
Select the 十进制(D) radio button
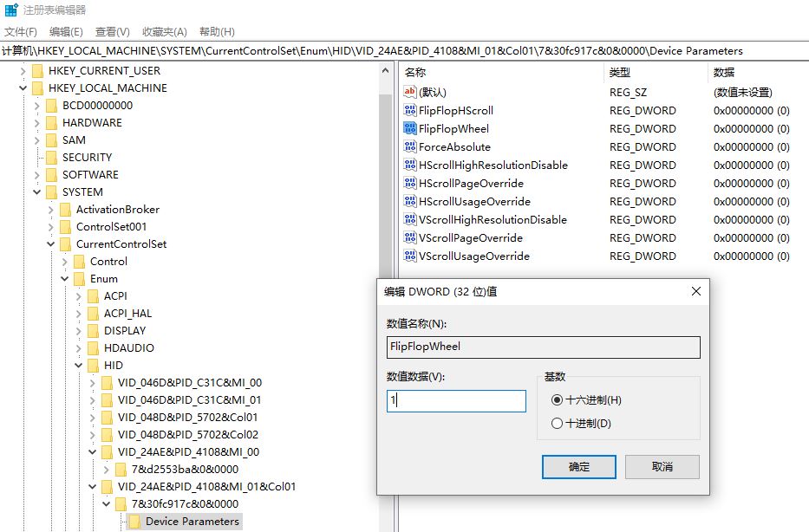(557, 424)
